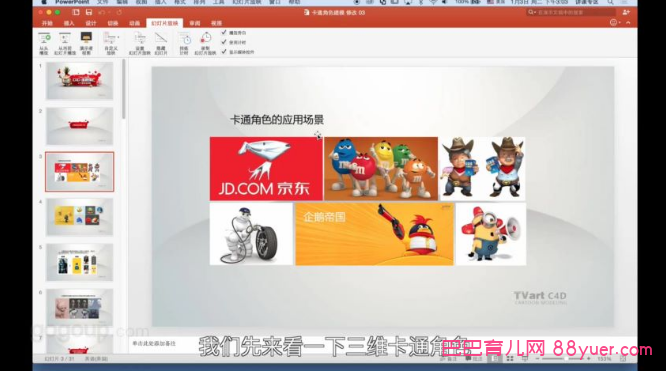The height and width of the screenshot is (371, 666).
Task: Expand the Custom Show dropdown
Action: click(111, 43)
